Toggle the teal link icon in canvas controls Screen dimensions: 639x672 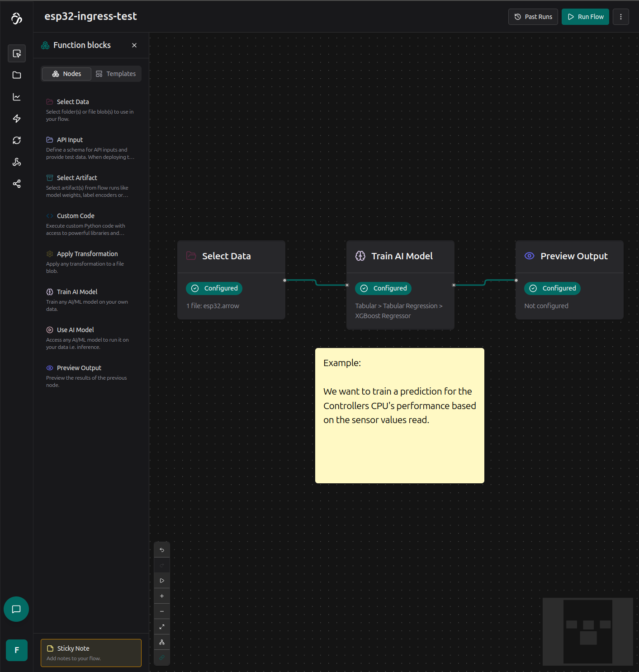(162, 658)
